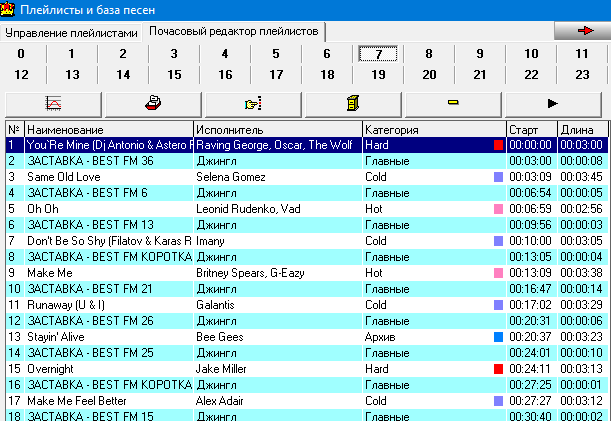Click the Наименование column header
Viewport: 611px width, 421px height.
point(109,129)
